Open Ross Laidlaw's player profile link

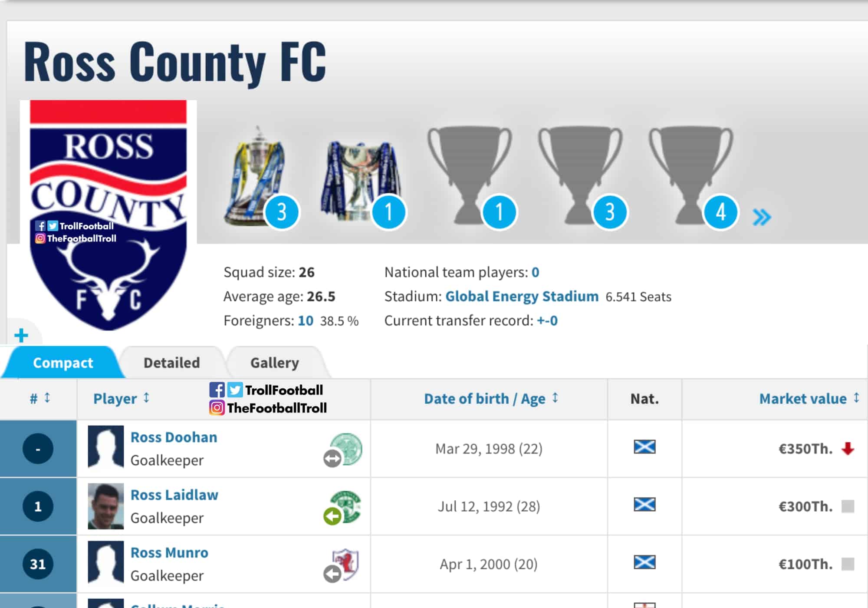[x=174, y=495]
